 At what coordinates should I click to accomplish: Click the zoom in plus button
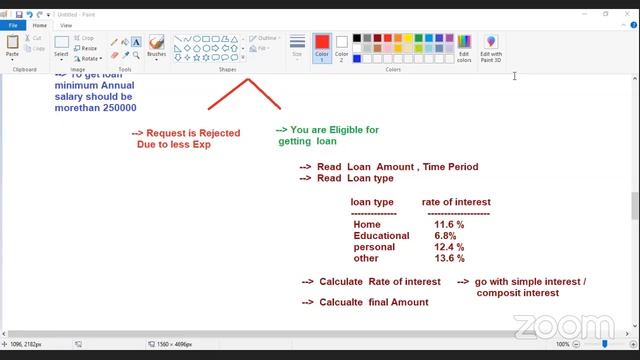tap(633, 344)
